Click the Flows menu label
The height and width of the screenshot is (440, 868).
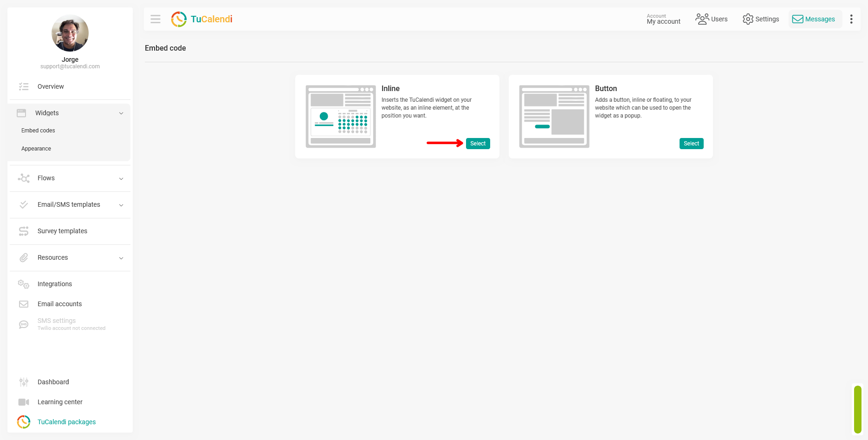click(x=46, y=178)
